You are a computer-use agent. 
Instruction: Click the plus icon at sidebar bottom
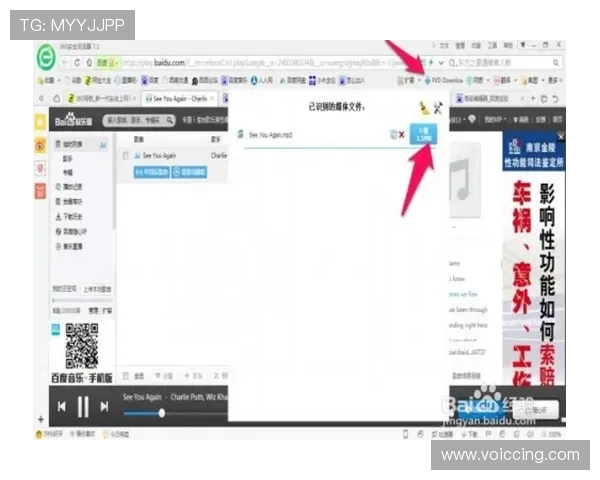coord(41,419)
